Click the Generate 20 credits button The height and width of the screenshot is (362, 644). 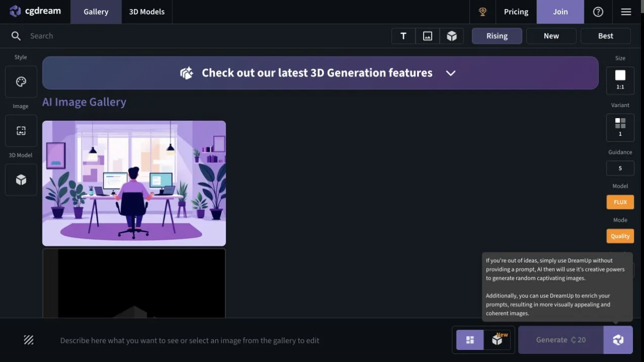pos(561,340)
